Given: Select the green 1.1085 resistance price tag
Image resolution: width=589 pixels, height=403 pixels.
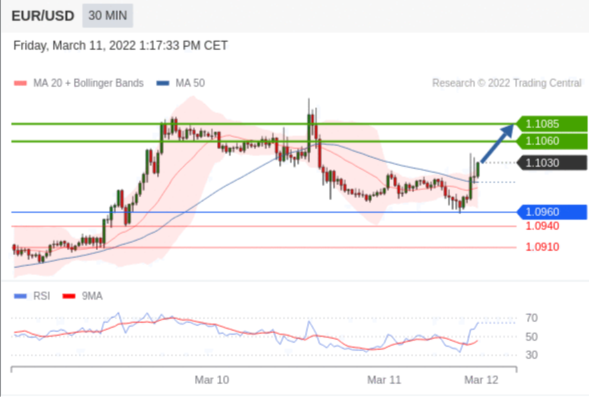Looking at the screenshot, I should [552, 124].
